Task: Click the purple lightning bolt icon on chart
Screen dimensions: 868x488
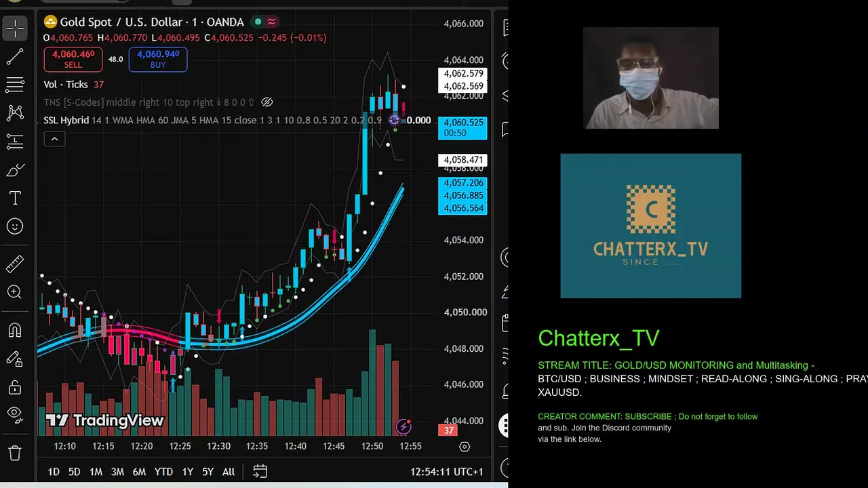Action: point(403,426)
